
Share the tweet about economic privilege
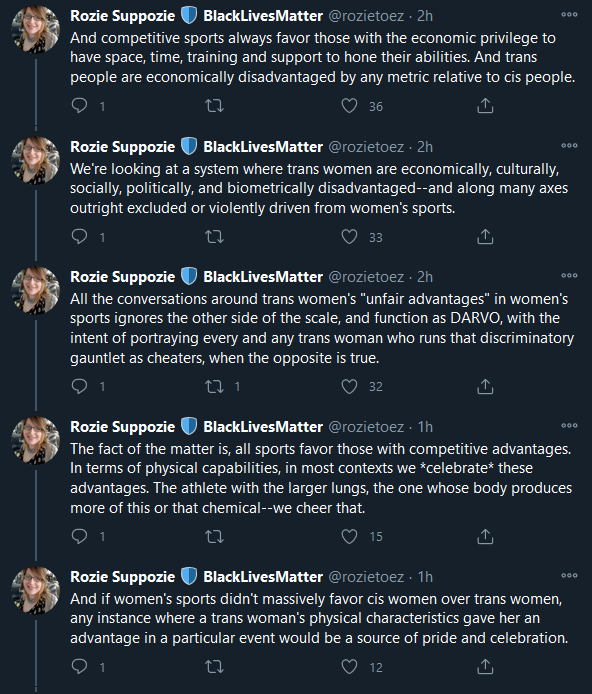click(485, 106)
